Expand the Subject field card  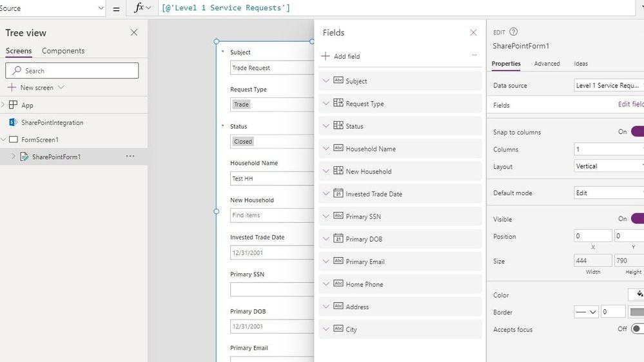pos(326,81)
